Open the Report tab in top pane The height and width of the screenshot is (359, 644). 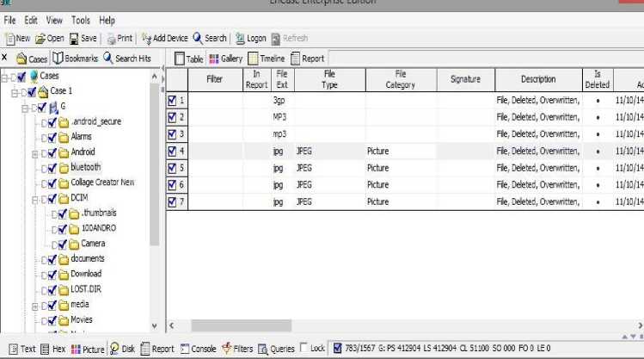(x=307, y=59)
